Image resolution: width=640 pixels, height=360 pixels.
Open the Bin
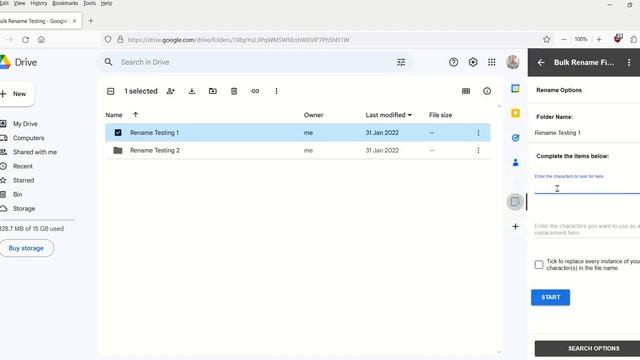click(x=17, y=194)
